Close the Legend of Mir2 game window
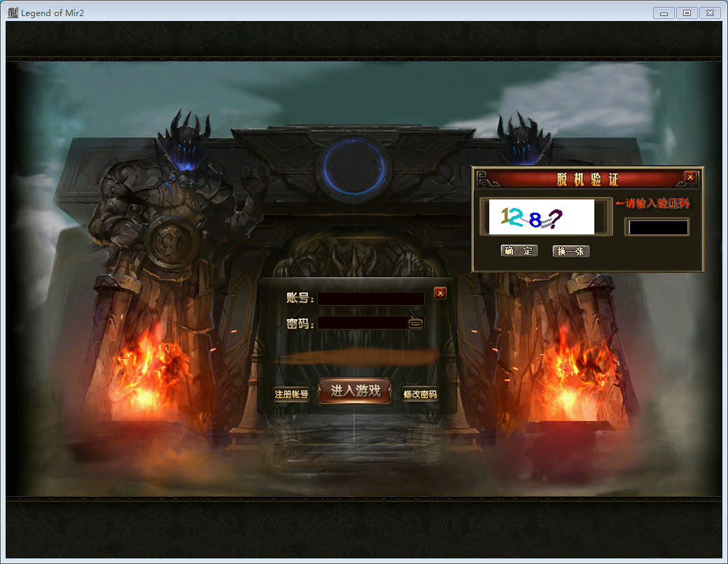This screenshot has height=564, width=728. tap(710, 13)
